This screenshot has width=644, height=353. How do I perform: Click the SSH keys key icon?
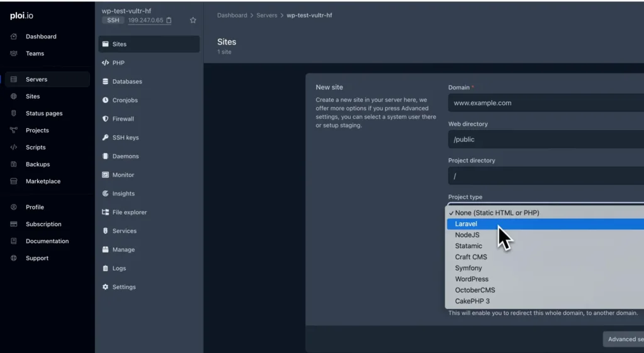tap(105, 138)
